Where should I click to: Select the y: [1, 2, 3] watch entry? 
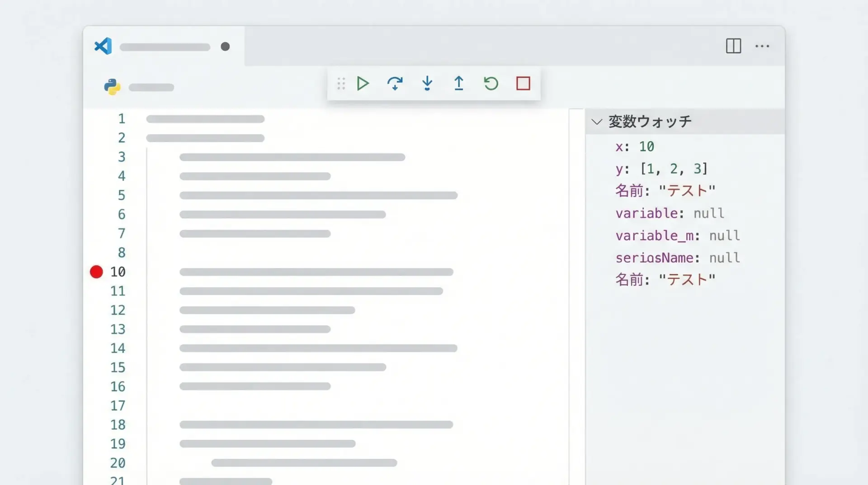(661, 169)
